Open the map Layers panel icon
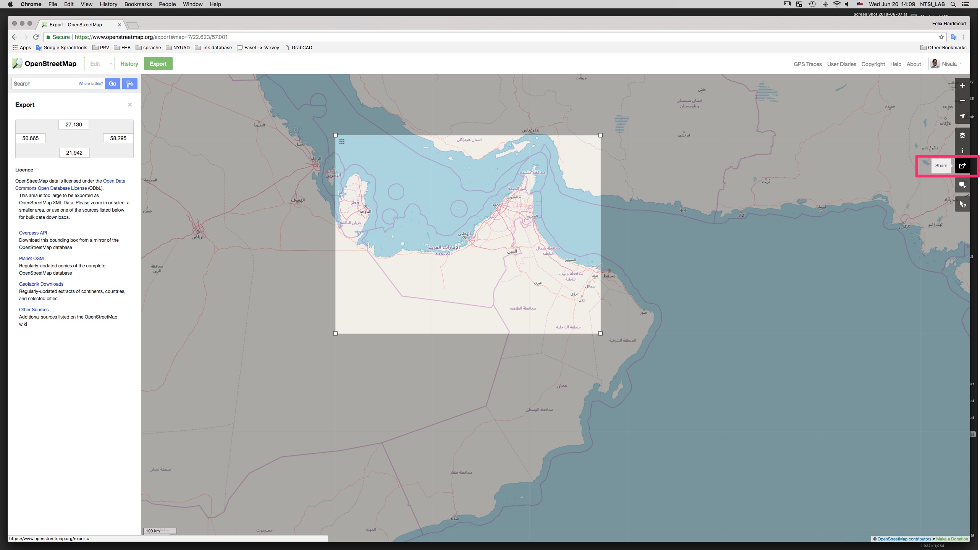The image size is (980, 550). pos(962,135)
